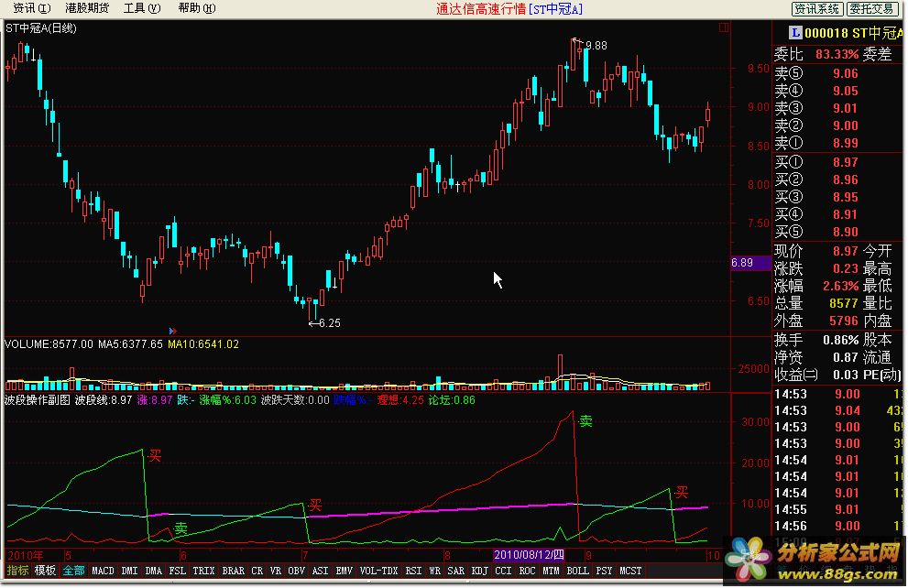Switch to the VR indicator
This screenshot has width=908, height=588.
click(276, 571)
